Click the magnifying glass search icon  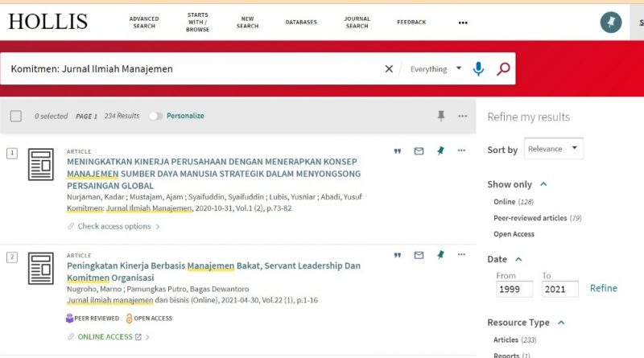503,69
